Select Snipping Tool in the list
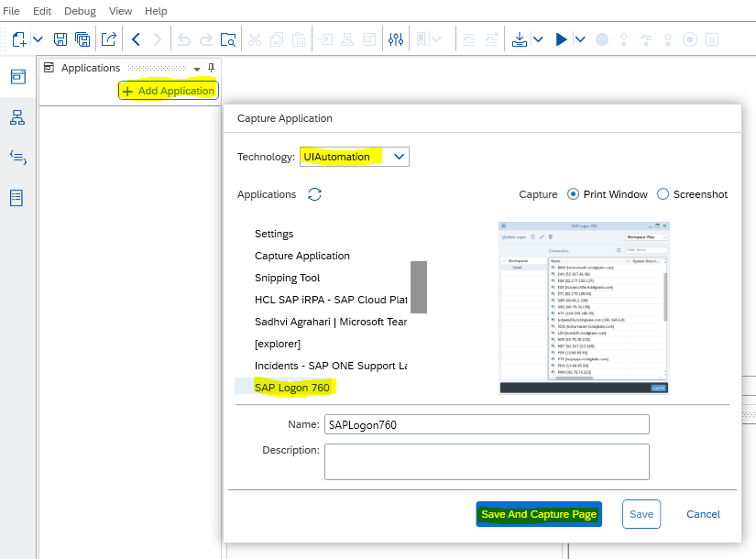Viewport: 756px width, 559px height. (x=288, y=278)
